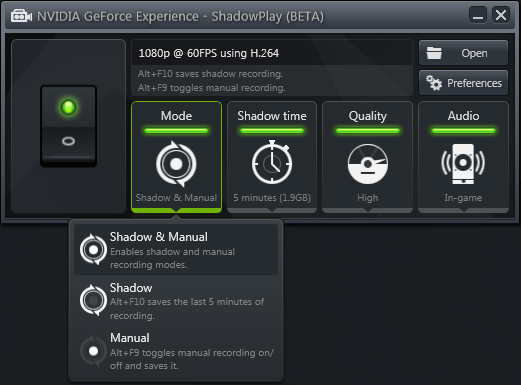The width and height of the screenshot is (521, 385).
Task: Click 'Alt+F9 toggles manual recording.' text
Action: tap(212, 88)
